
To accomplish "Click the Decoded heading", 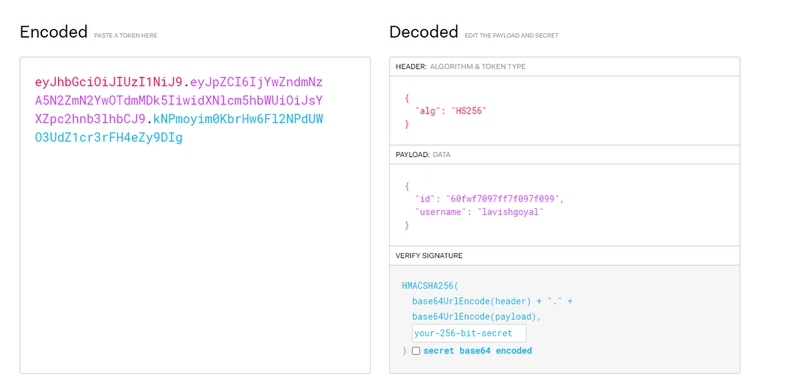I will coord(423,32).
